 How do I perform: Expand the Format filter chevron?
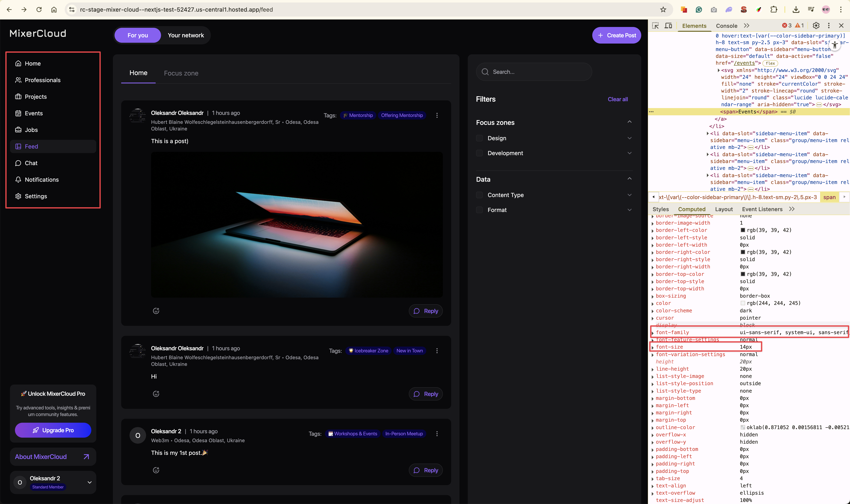[x=630, y=210]
